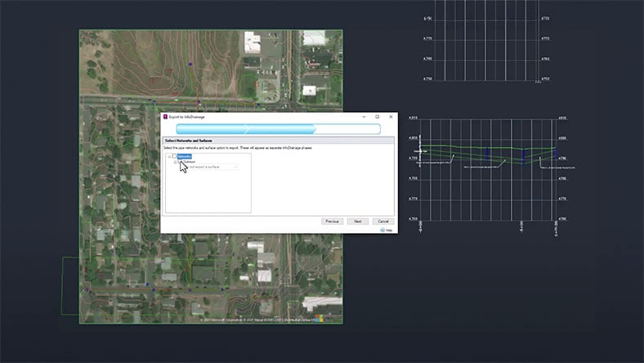Click the Previous button
Image resolution: width=644 pixels, height=363 pixels.
[331, 221]
